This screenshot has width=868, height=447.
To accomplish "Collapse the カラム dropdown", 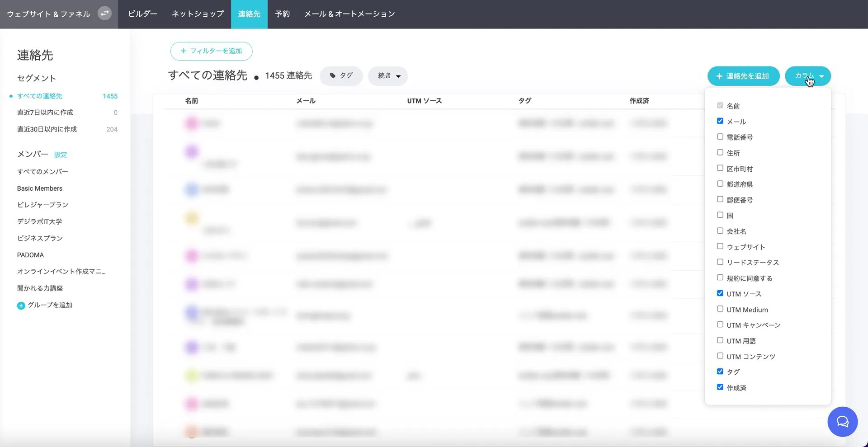I will point(807,76).
